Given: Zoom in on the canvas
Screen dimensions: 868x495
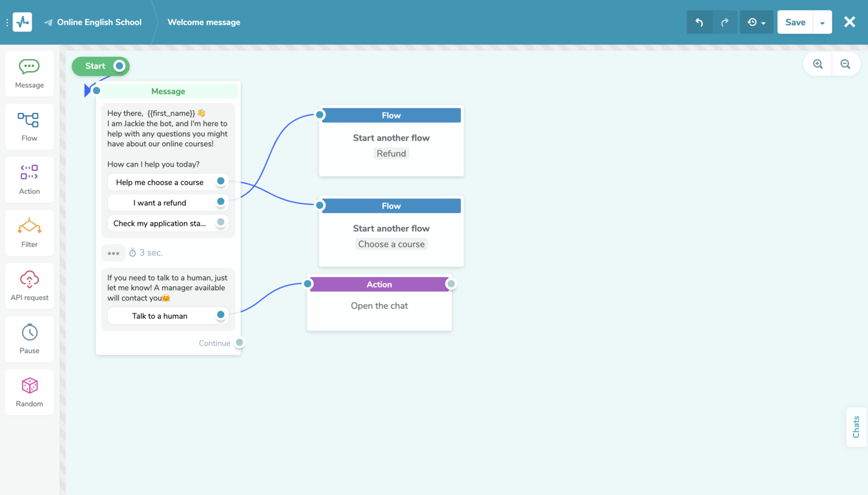Looking at the screenshot, I should (x=818, y=64).
